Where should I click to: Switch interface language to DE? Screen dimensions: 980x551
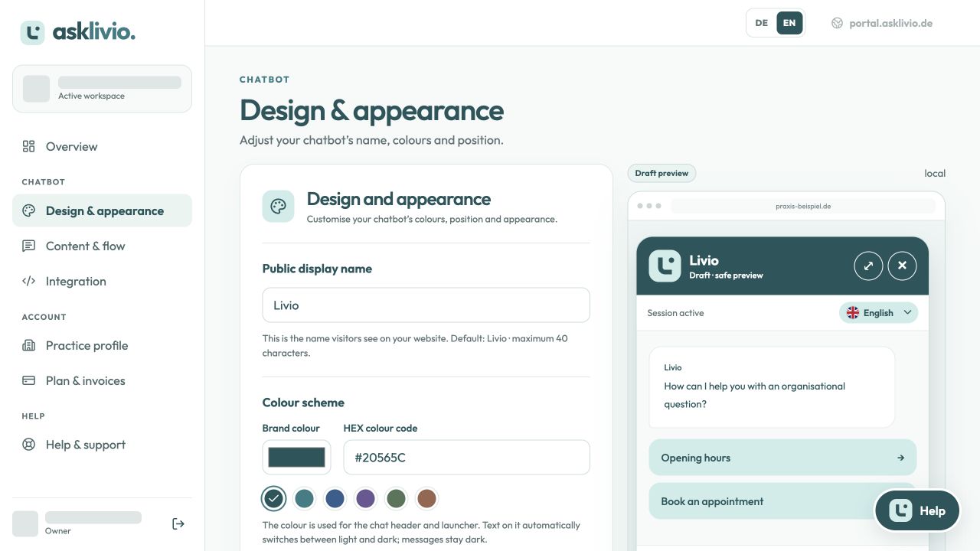(x=761, y=23)
